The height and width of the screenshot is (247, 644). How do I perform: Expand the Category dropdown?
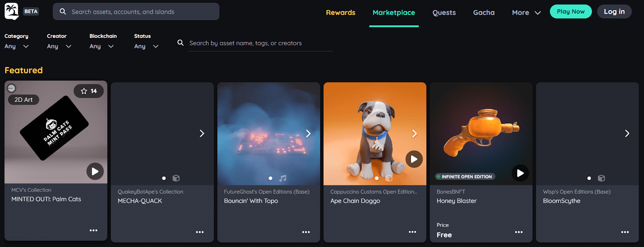point(17,46)
